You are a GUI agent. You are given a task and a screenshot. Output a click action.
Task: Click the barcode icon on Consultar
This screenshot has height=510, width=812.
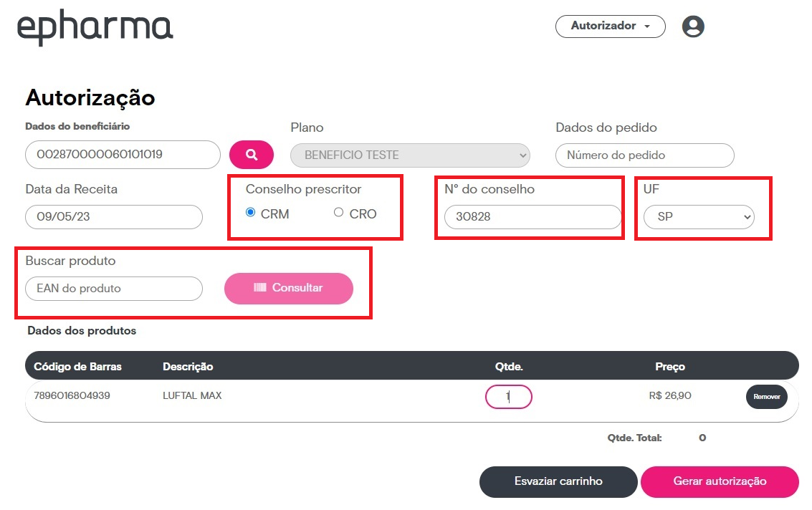(x=260, y=288)
